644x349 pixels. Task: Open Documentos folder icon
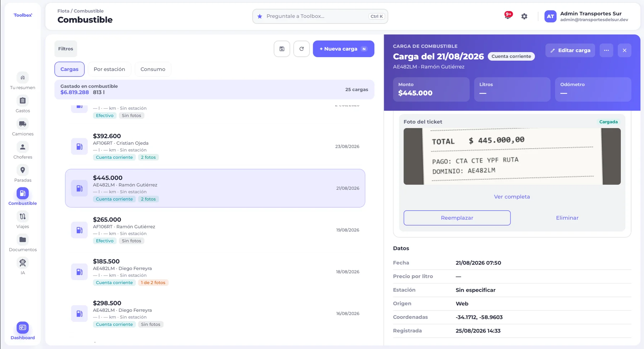[x=23, y=240]
